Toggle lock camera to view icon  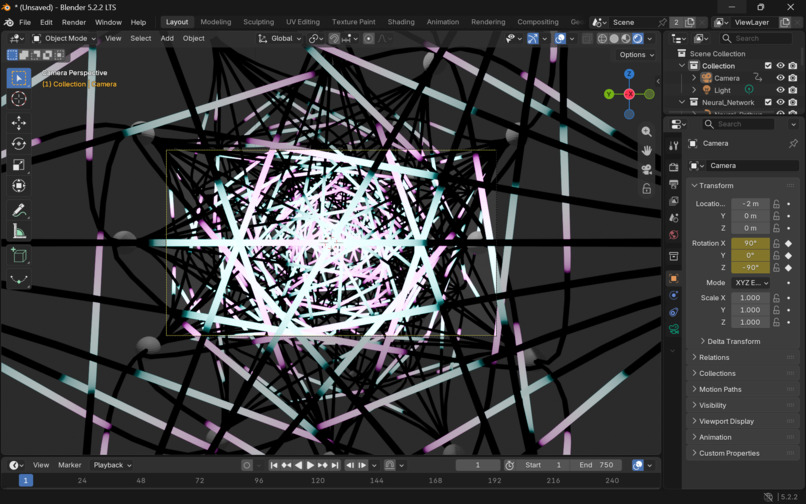(647, 189)
